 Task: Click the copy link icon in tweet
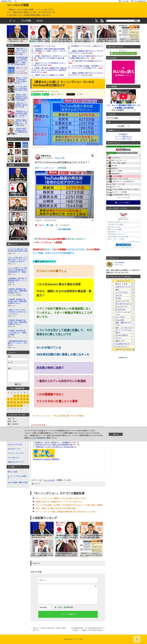[57, 225]
